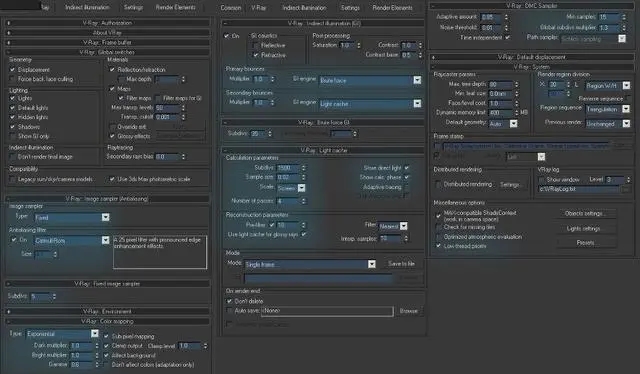
Task: Toggle the Glossy effects checkbox
Action: 112,136
